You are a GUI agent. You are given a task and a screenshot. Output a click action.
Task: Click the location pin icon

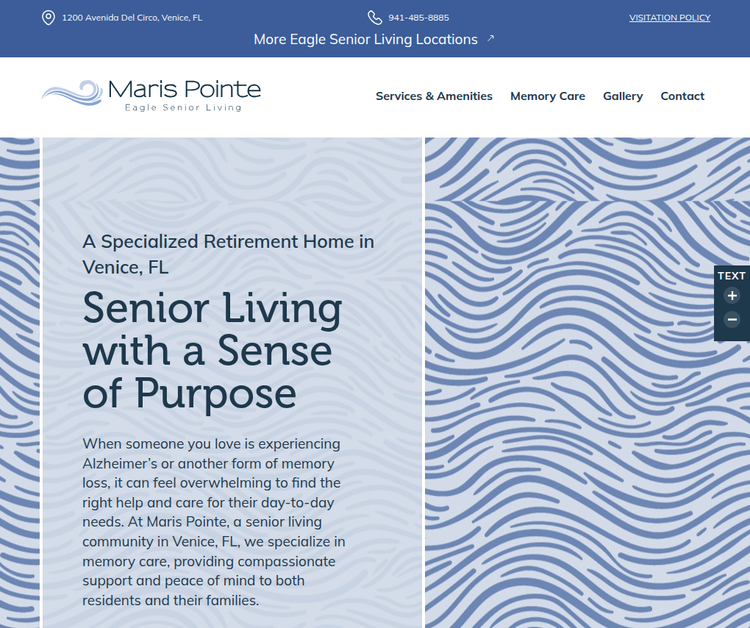[x=48, y=18]
